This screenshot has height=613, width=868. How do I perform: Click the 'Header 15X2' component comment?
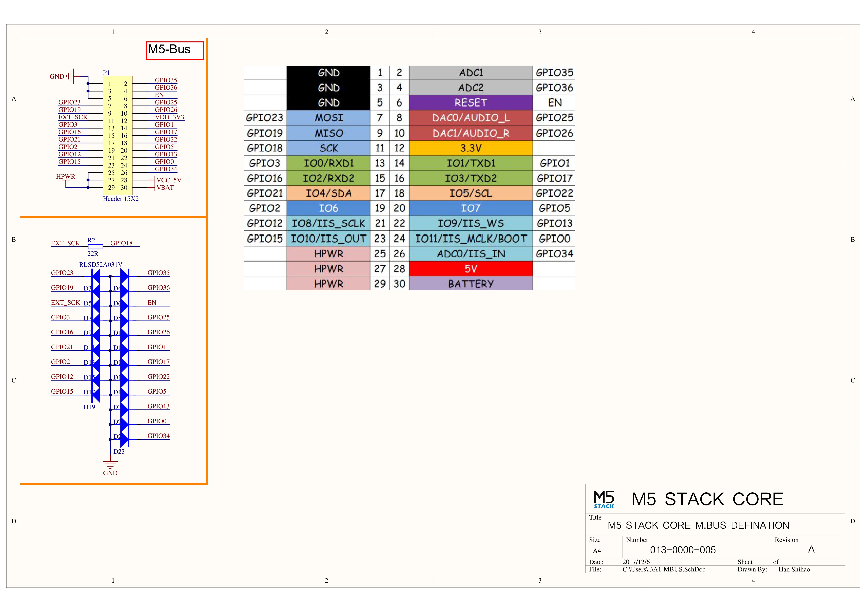(x=121, y=199)
